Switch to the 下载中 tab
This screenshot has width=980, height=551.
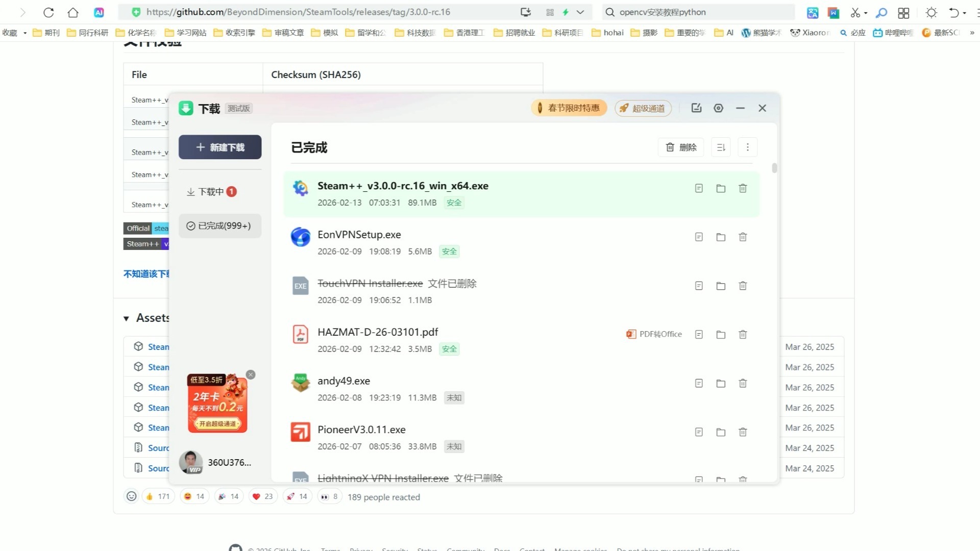click(x=211, y=192)
